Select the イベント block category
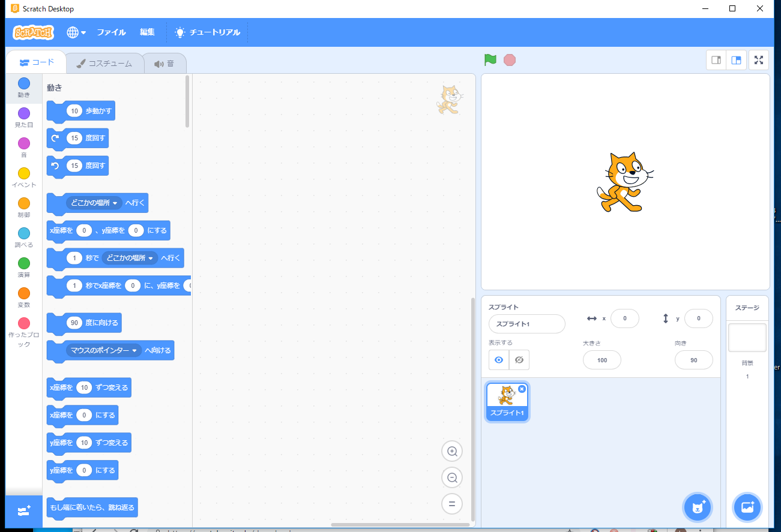Viewport: 781px width, 532px height. pos(24,178)
